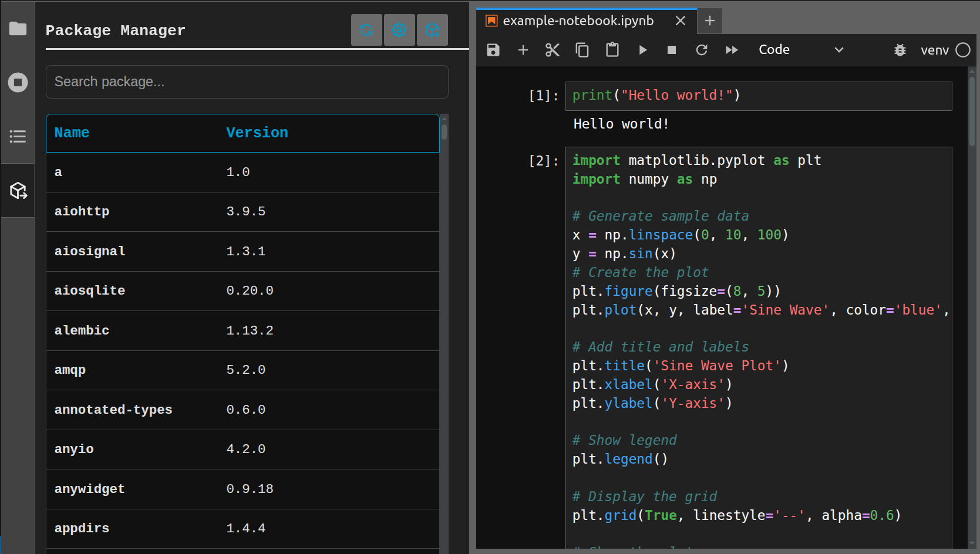Install a new package via the cube icon
The width and height of the screenshot is (980, 554).
432,30
